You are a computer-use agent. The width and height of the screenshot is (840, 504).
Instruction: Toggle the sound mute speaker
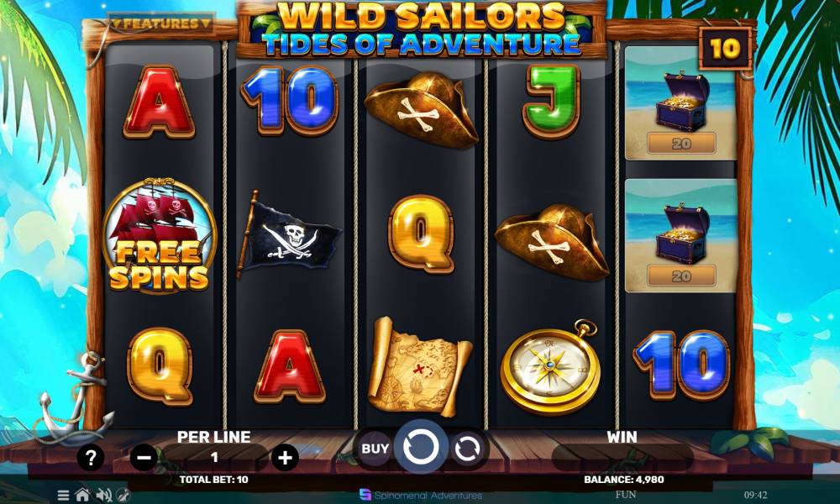(x=103, y=495)
